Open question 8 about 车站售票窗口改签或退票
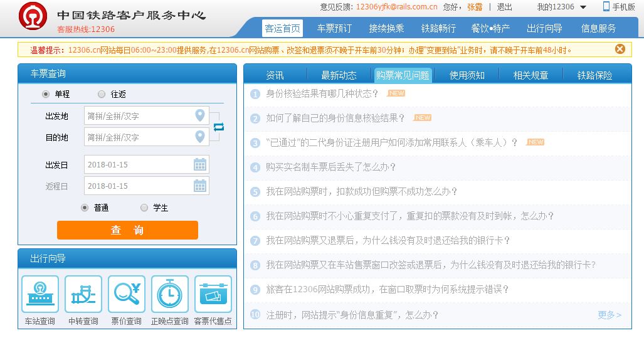The width and height of the screenshot is (644, 338). [431, 265]
